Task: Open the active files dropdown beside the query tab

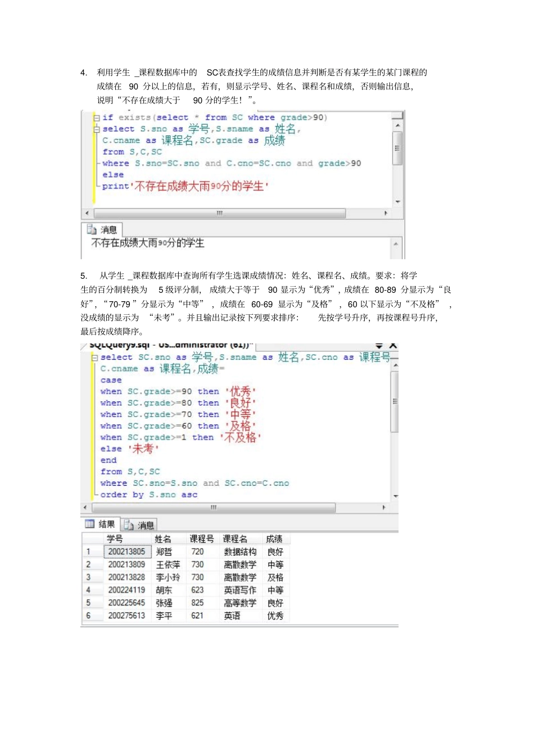Action: (379, 345)
